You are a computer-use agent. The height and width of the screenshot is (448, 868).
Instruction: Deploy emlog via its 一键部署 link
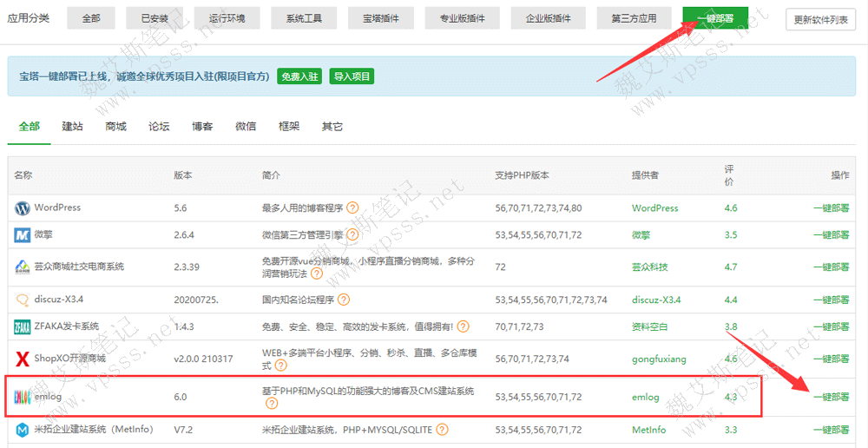831,398
